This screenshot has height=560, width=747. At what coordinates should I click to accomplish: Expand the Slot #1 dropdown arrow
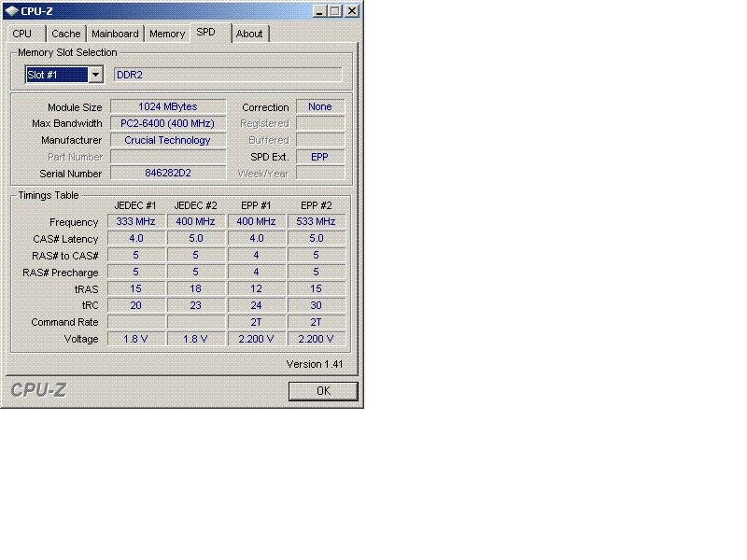click(96, 75)
